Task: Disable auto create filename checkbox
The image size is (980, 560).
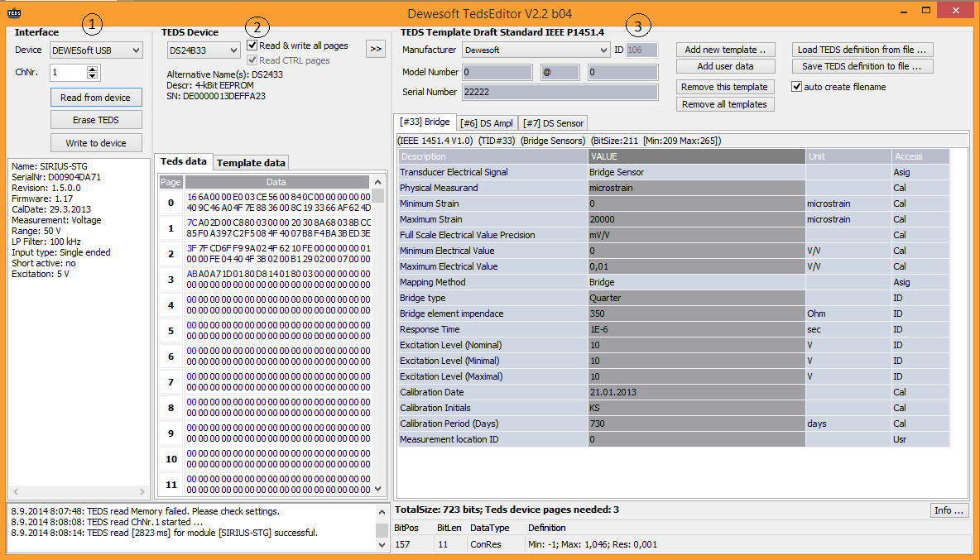Action: [x=796, y=87]
